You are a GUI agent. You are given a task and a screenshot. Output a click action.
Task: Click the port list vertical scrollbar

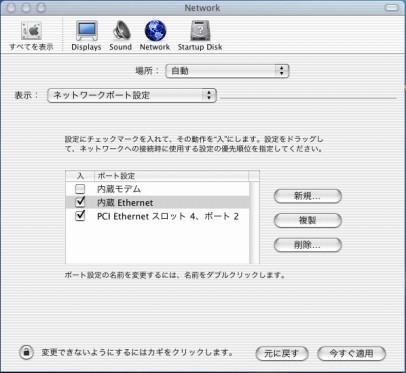click(254, 222)
